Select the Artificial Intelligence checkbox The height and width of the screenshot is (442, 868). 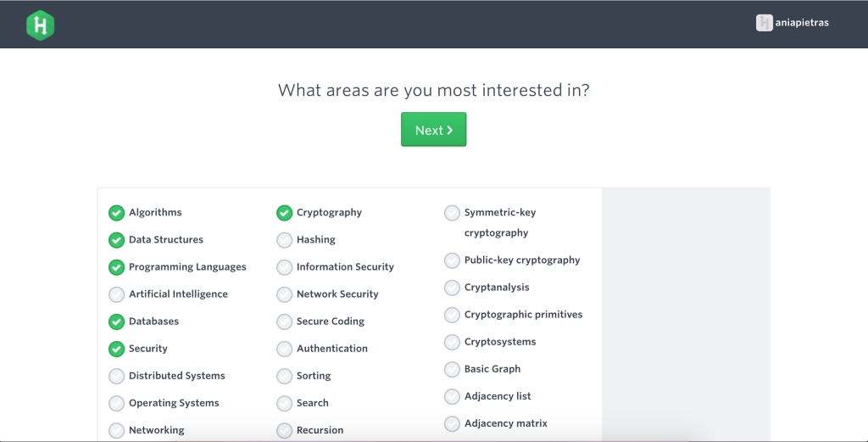[116, 294]
